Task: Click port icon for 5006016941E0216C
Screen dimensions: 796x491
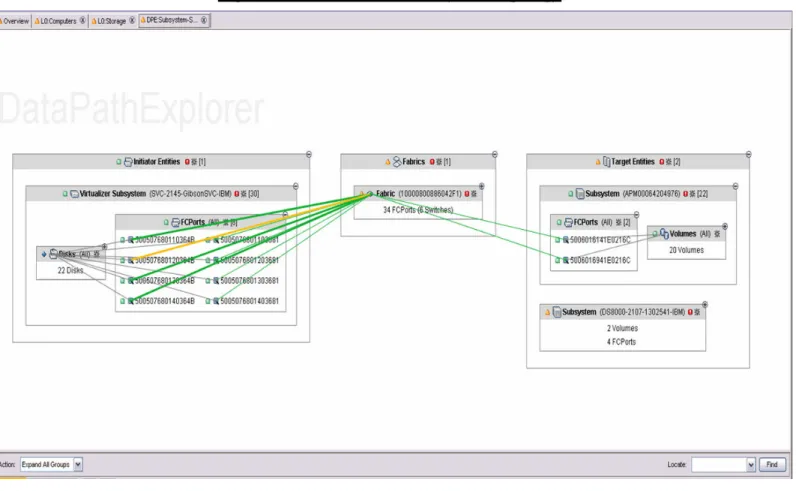Action: (566, 260)
